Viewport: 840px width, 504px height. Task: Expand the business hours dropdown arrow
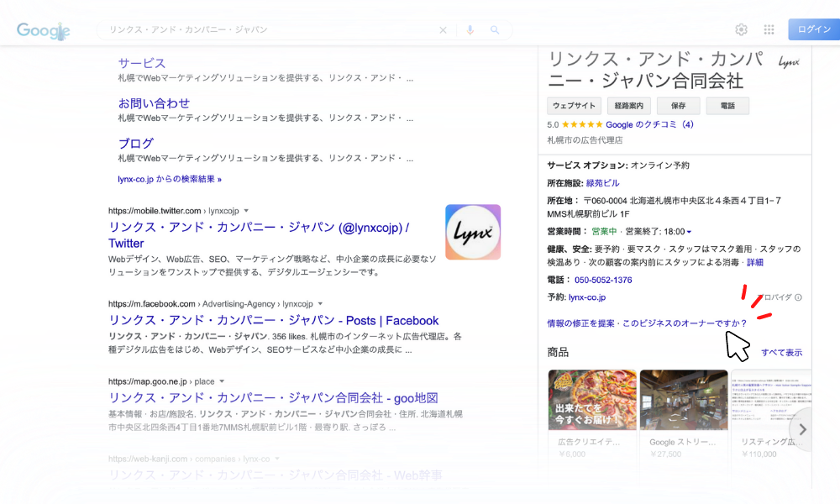689,232
